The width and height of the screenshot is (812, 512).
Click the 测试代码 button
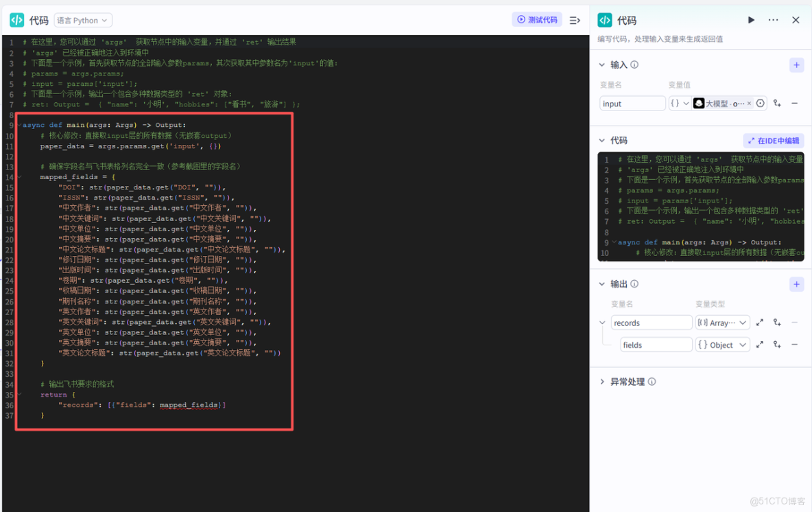click(x=536, y=20)
